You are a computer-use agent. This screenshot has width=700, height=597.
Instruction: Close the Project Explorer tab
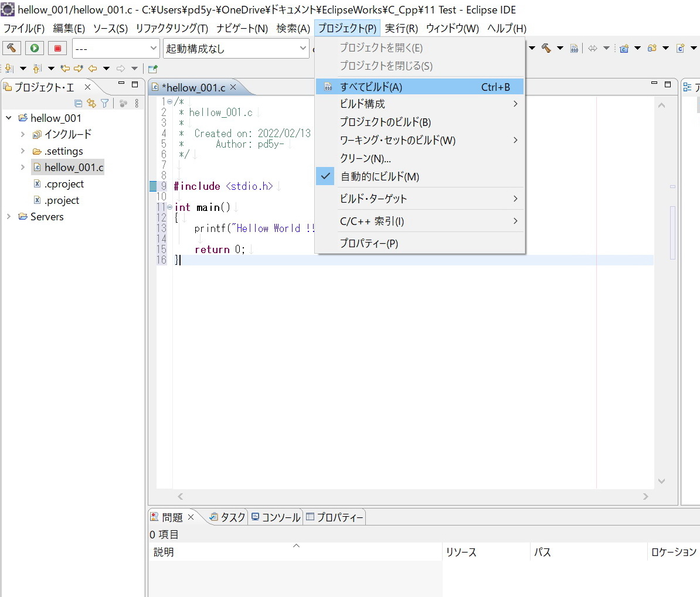[88, 87]
